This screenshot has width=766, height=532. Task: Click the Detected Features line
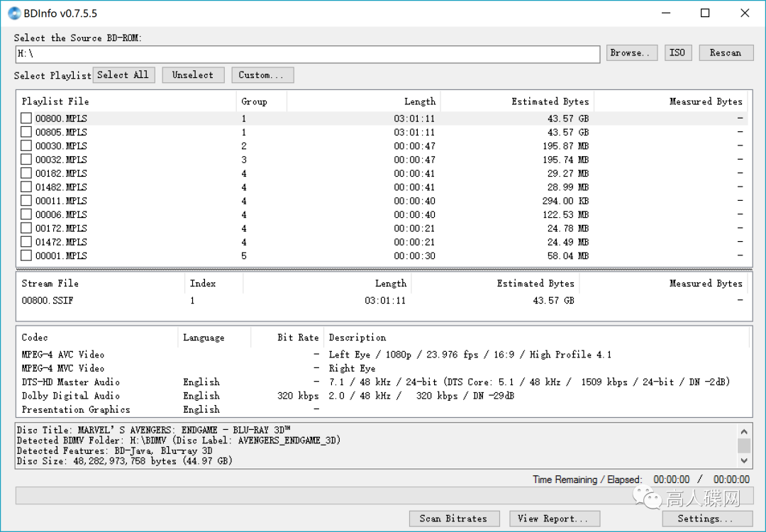click(x=114, y=450)
